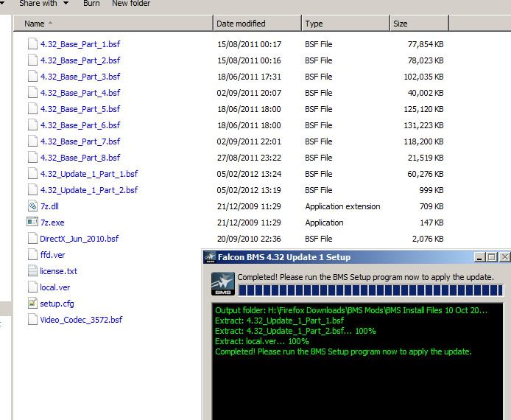The height and width of the screenshot is (420, 511).
Task: Close the Falcon BMS Setup window
Action: 505,257
